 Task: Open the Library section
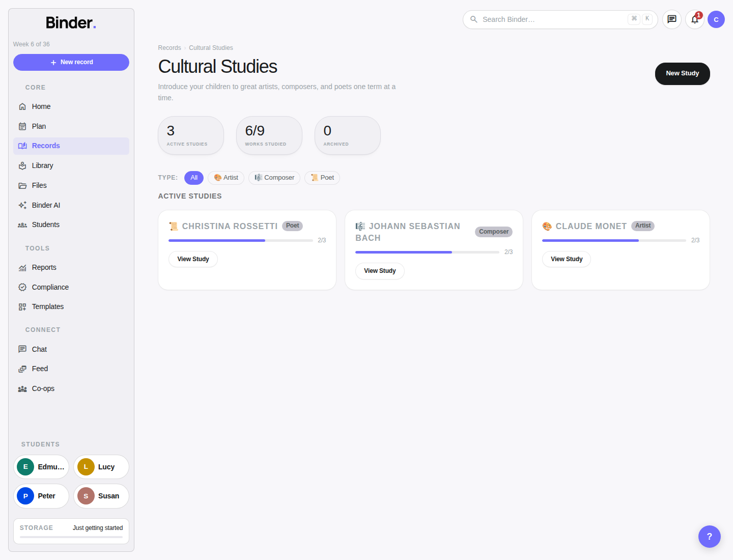click(71, 165)
